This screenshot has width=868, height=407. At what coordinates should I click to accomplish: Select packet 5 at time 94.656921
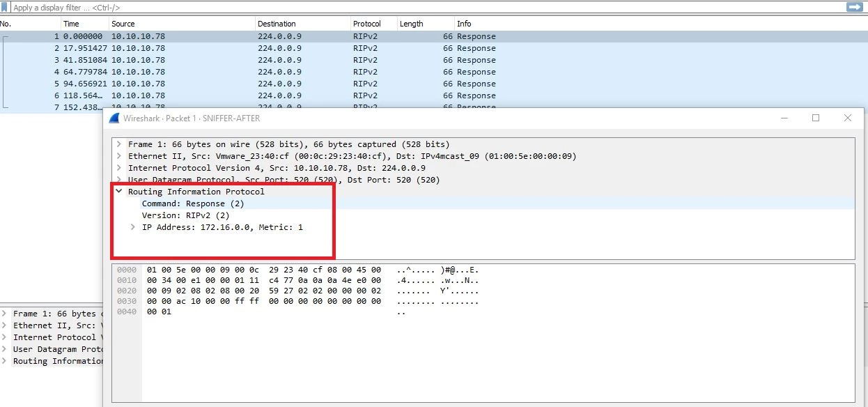pyautogui.click(x=434, y=84)
